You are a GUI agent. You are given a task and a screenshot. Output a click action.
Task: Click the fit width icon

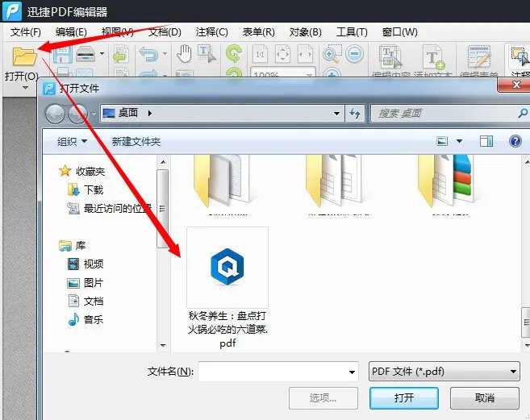click(x=305, y=54)
